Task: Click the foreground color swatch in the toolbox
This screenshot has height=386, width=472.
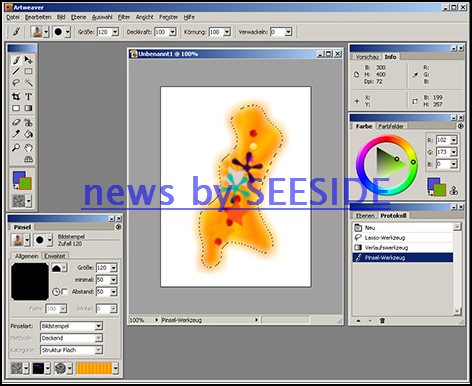Action: tap(19, 177)
